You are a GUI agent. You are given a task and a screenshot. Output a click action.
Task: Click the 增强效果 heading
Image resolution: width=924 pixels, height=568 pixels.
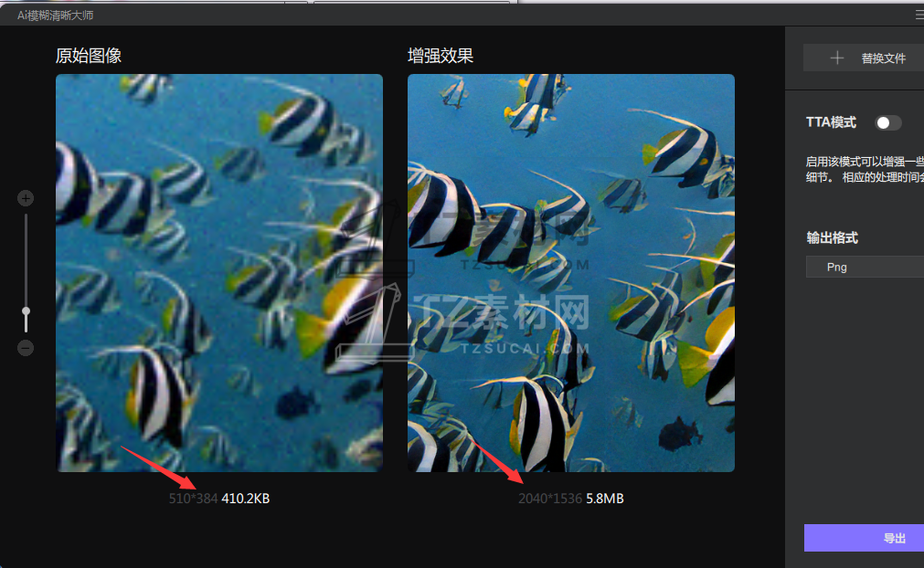(x=441, y=56)
